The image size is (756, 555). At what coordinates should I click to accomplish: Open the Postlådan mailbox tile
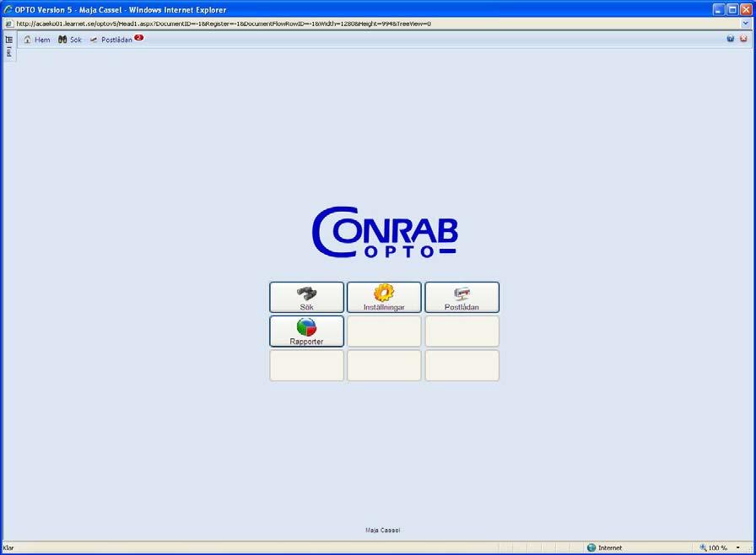462,298
